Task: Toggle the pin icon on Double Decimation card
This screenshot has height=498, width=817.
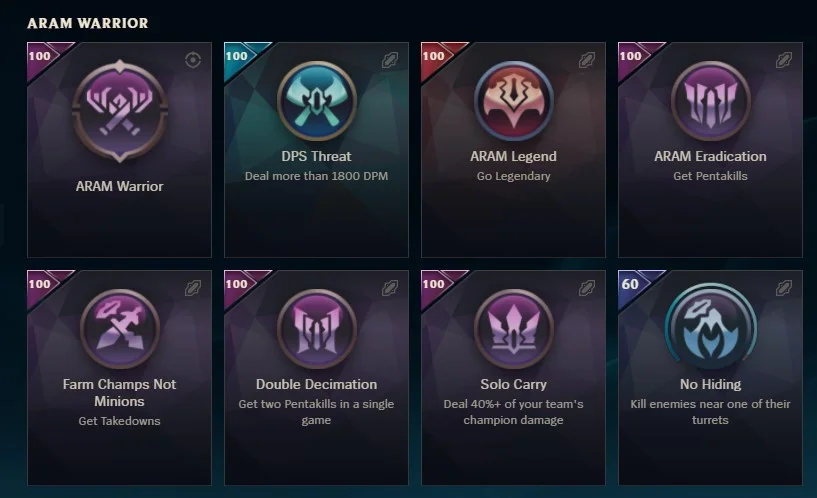Action: click(x=390, y=288)
